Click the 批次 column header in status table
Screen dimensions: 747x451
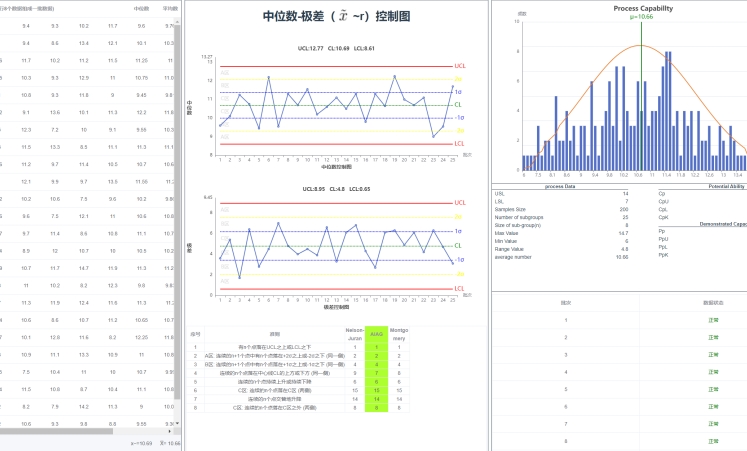[566, 300]
